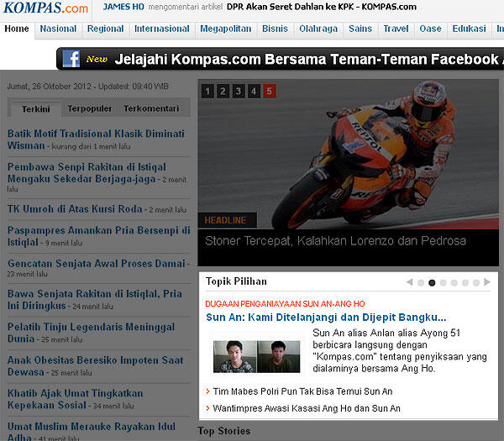
Task: Open the Internasional section
Action: click(x=161, y=29)
